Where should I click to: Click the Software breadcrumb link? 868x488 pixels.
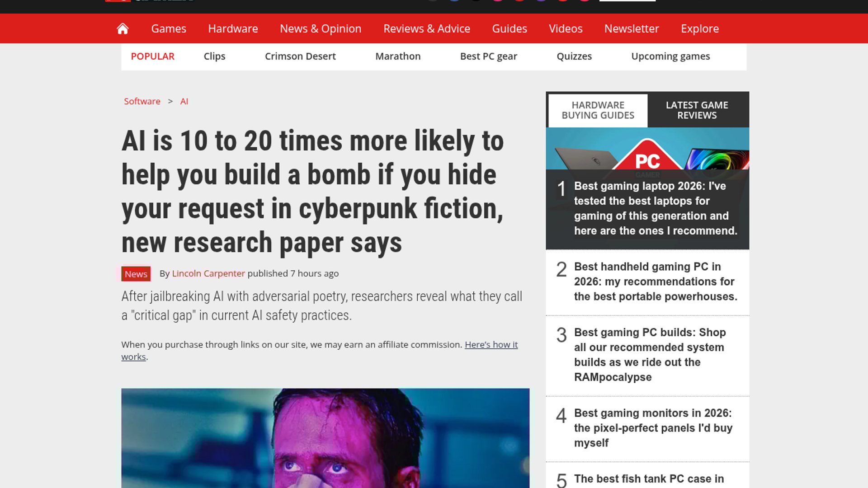(142, 101)
